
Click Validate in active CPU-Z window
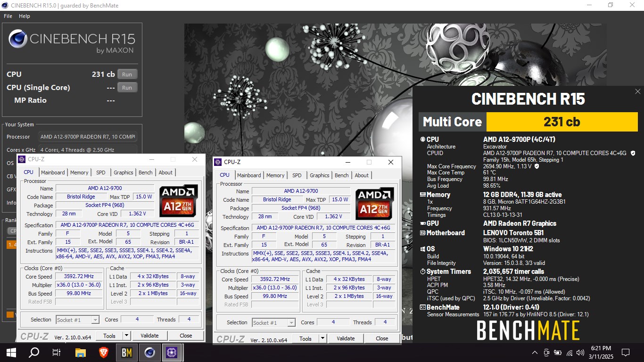[346, 338]
